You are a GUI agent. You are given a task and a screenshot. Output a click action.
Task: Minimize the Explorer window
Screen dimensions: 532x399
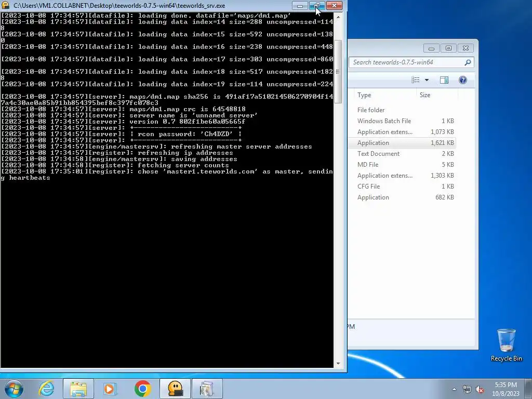coord(431,48)
